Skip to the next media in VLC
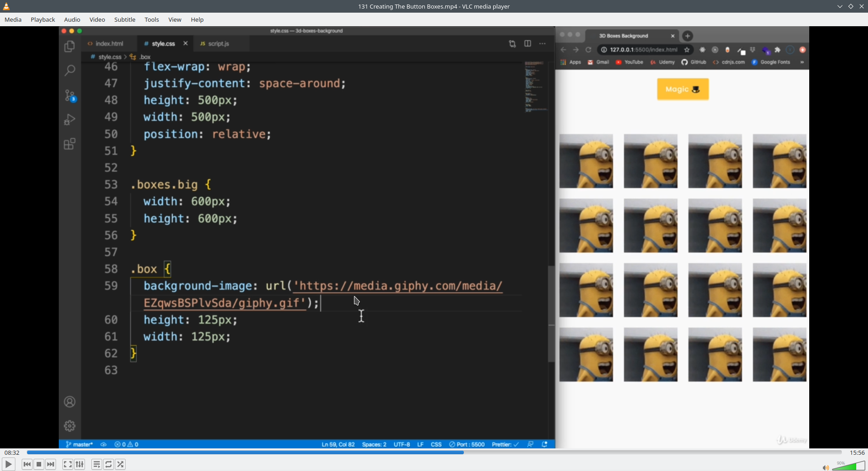The width and height of the screenshot is (868, 471). pos(51,464)
